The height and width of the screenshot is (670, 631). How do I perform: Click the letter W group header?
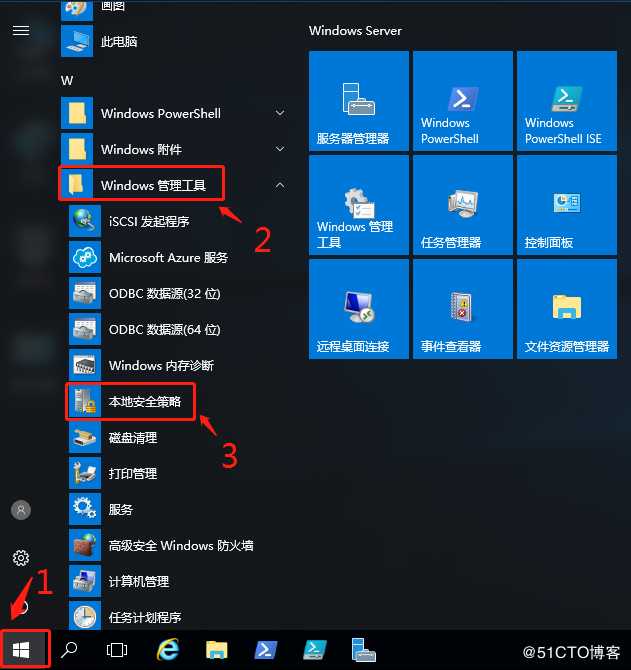[67, 80]
